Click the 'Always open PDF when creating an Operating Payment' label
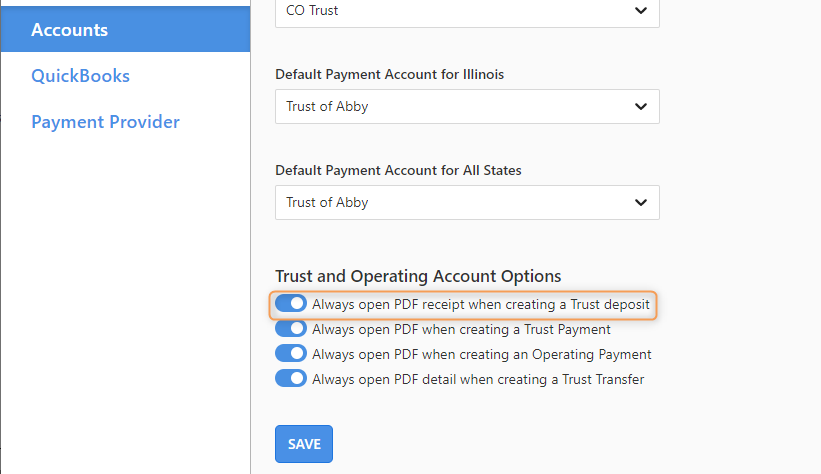The height and width of the screenshot is (474, 821). (x=482, y=355)
